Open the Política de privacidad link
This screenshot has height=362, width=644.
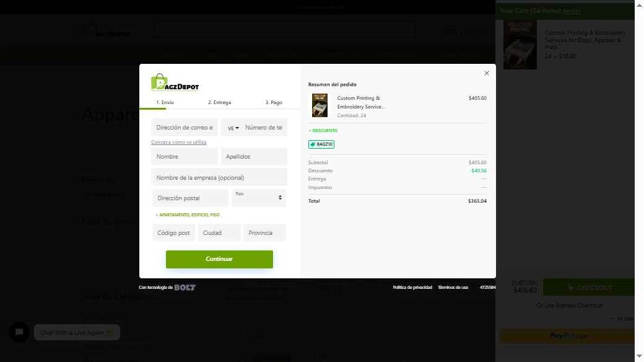[412, 287]
